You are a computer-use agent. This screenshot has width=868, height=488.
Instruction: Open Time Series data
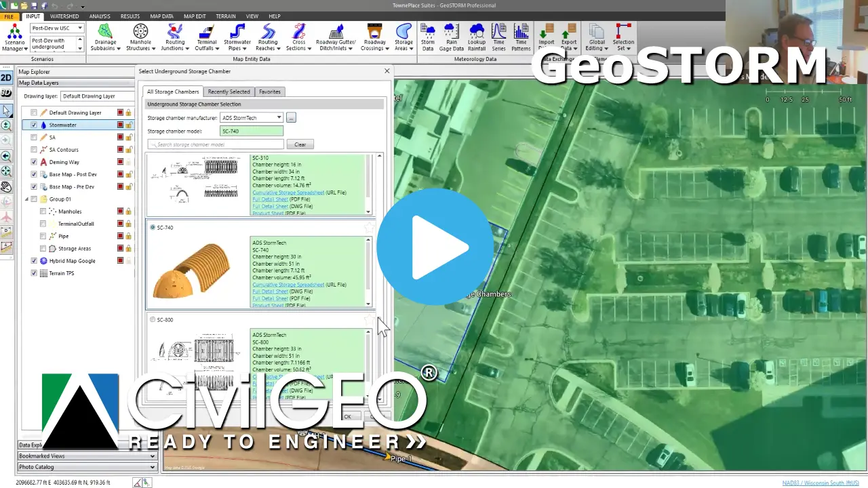498,38
